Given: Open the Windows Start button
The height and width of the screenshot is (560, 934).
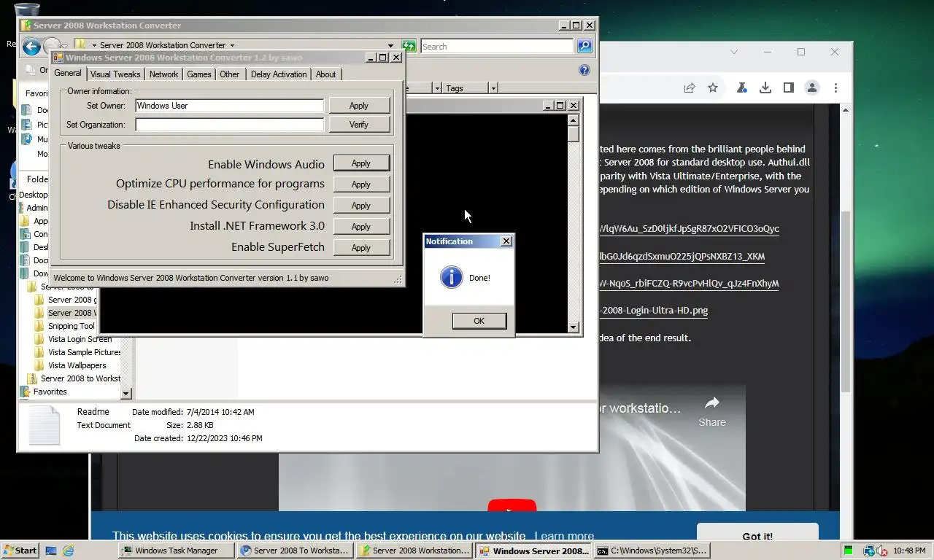Looking at the screenshot, I should (x=20, y=551).
